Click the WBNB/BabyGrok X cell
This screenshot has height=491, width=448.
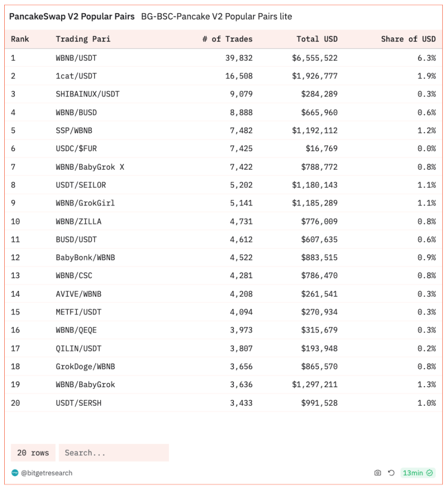[90, 167]
